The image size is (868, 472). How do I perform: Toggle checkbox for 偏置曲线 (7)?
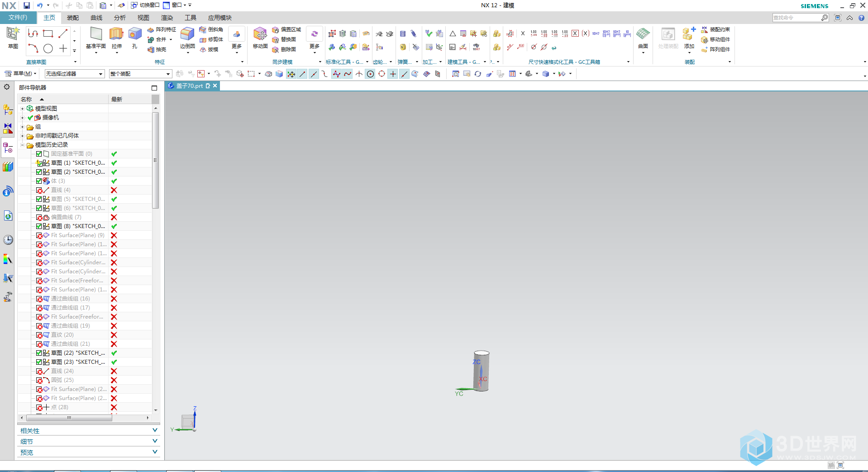pyautogui.click(x=39, y=217)
